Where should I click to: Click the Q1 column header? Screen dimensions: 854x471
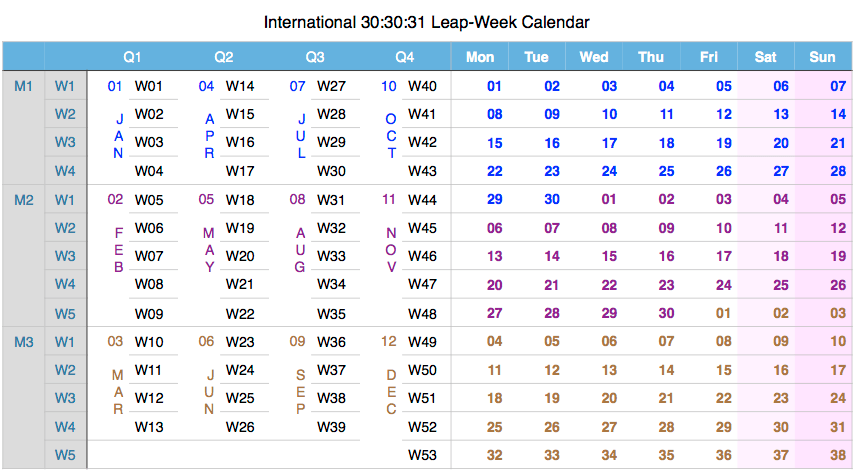tap(132, 57)
